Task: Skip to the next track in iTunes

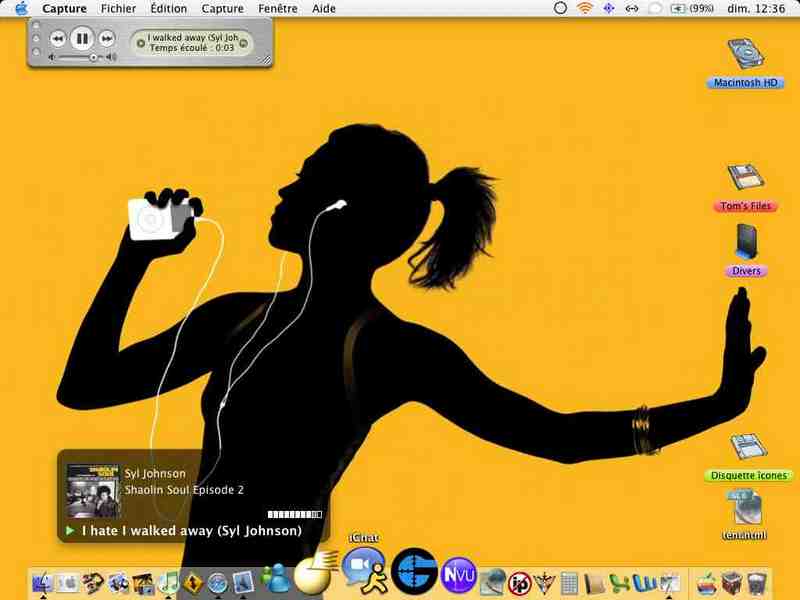Action: coord(106,39)
